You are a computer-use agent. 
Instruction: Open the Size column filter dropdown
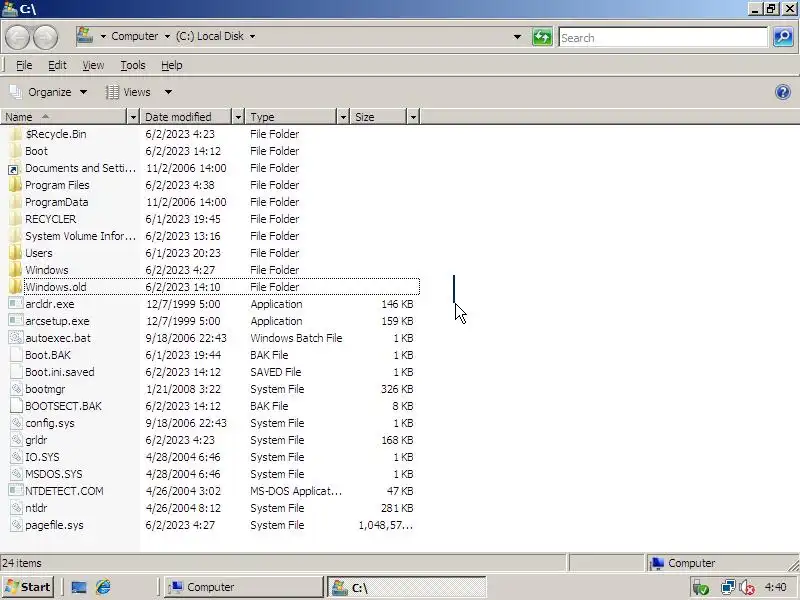[413, 117]
